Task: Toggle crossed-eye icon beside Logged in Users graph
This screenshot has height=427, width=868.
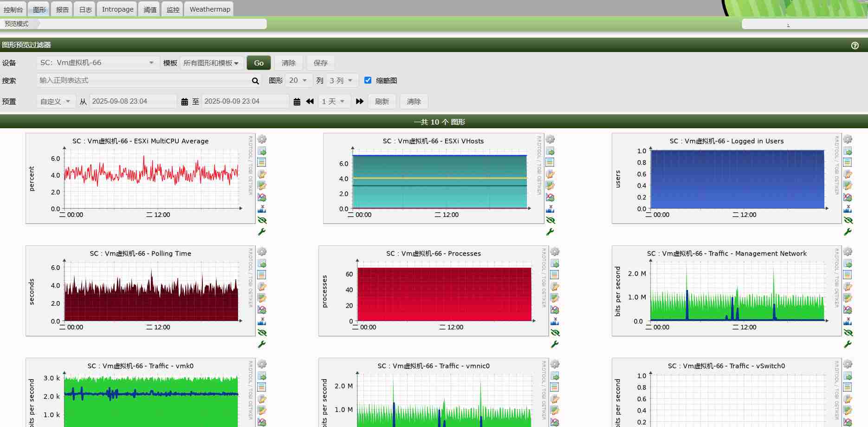Action: [848, 220]
